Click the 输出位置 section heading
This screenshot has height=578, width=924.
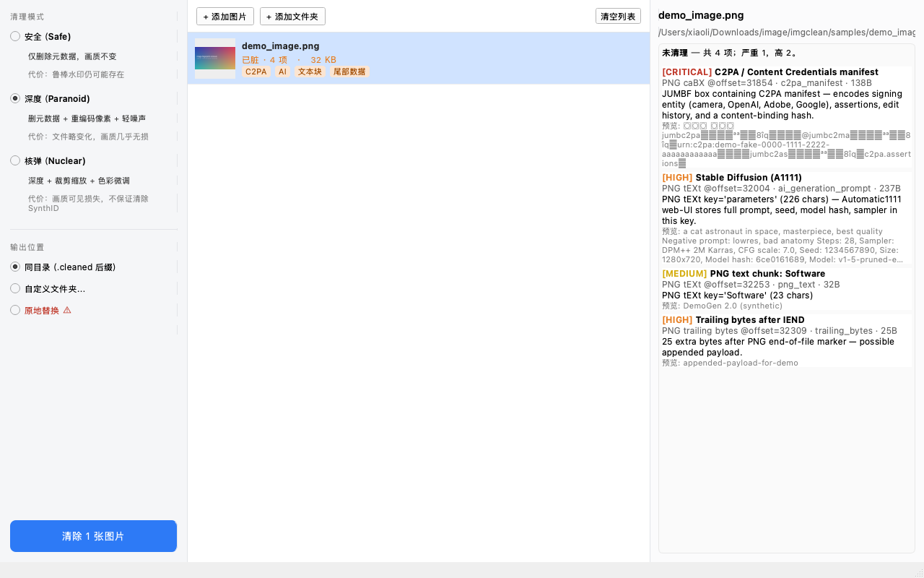coord(27,247)
